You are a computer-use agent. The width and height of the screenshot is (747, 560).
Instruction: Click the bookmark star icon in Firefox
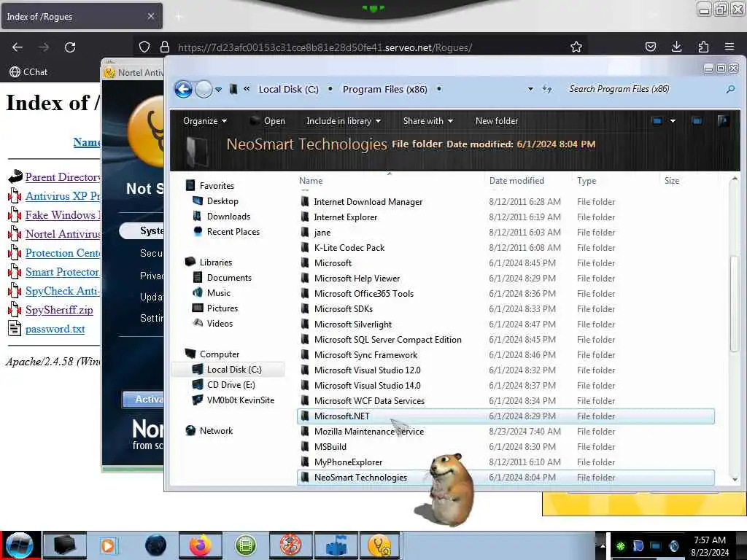click(576, 47)
